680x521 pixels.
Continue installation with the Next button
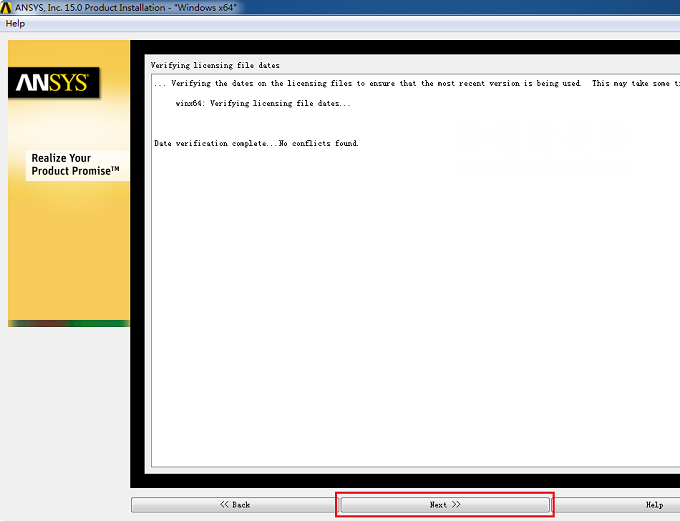click(x=445, y=505)
